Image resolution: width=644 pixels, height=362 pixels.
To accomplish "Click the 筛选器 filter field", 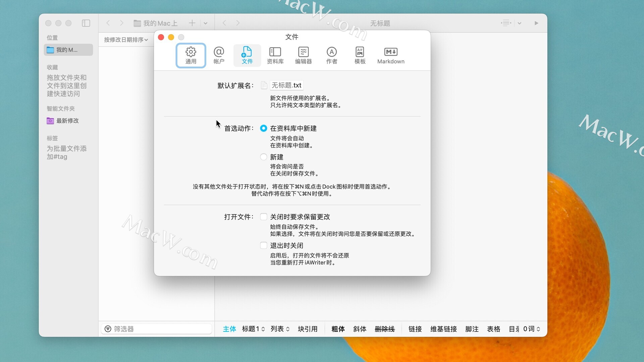I will [157, 329].
